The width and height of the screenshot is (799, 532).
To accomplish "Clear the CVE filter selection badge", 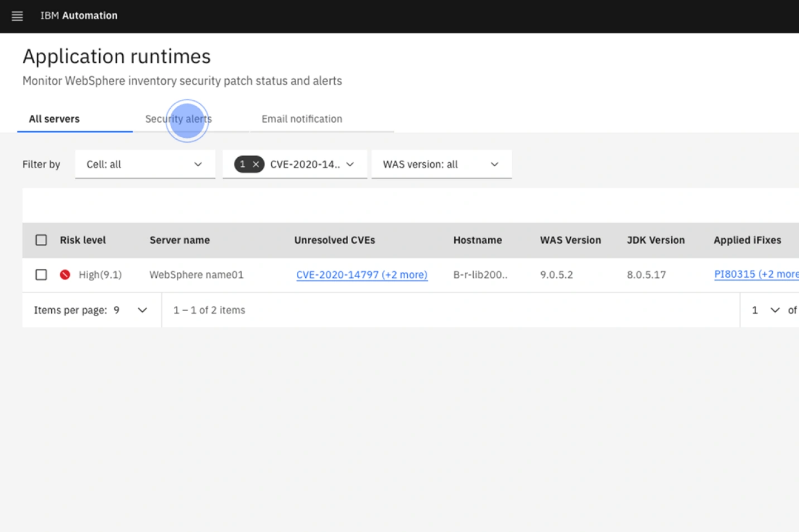I will [x=256, y=165].
